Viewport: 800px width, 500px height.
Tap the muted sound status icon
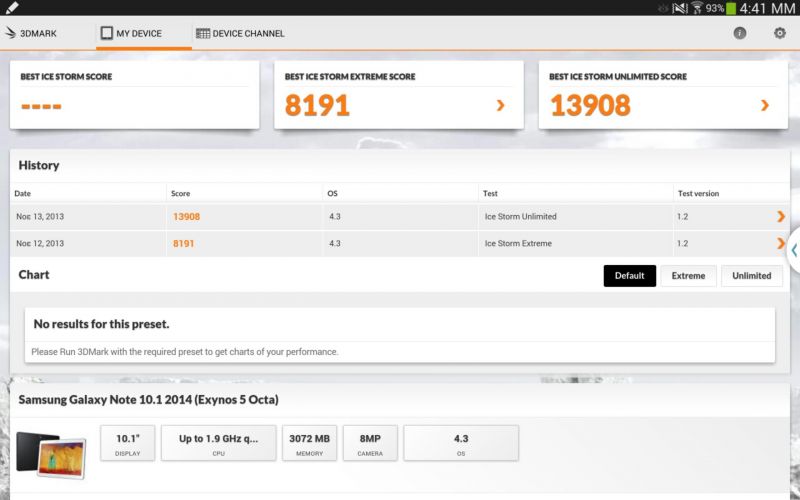coord(680,8)
